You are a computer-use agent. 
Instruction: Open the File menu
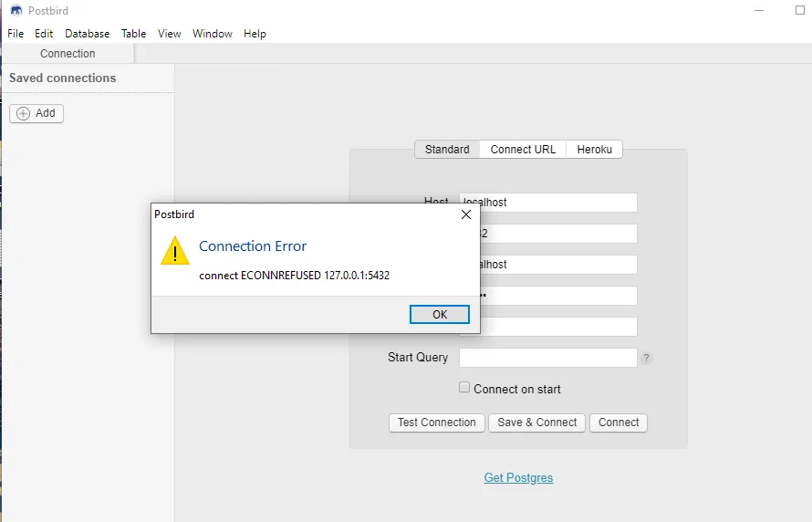[16, 34]
